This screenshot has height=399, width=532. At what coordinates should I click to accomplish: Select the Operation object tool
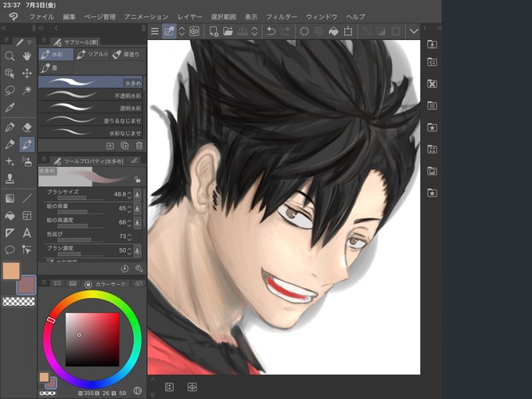[x=9, y=74]
